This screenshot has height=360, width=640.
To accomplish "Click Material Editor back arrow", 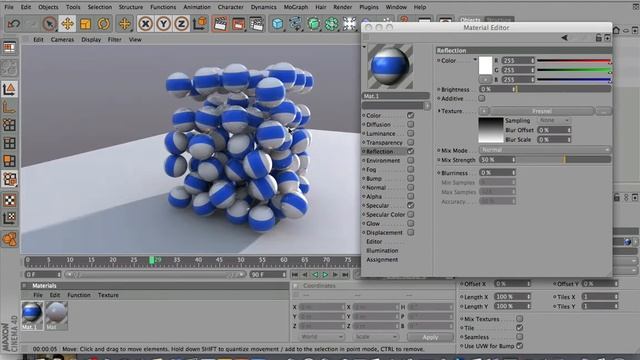I will (x=564, y=38).
